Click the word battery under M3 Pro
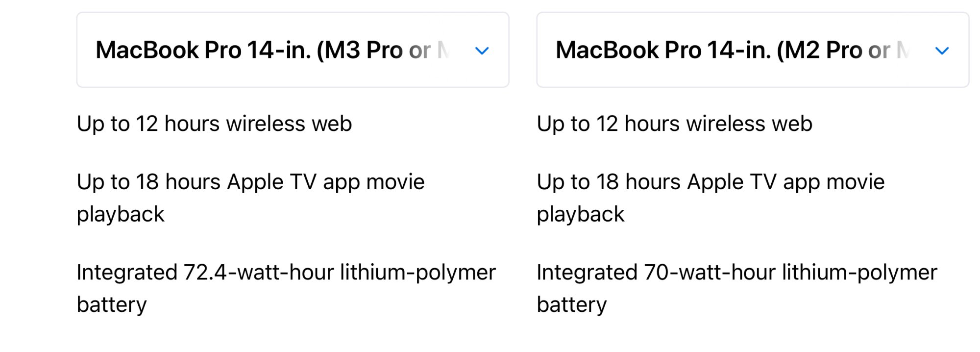Screen dimensions: 980x352 [112, 305]
